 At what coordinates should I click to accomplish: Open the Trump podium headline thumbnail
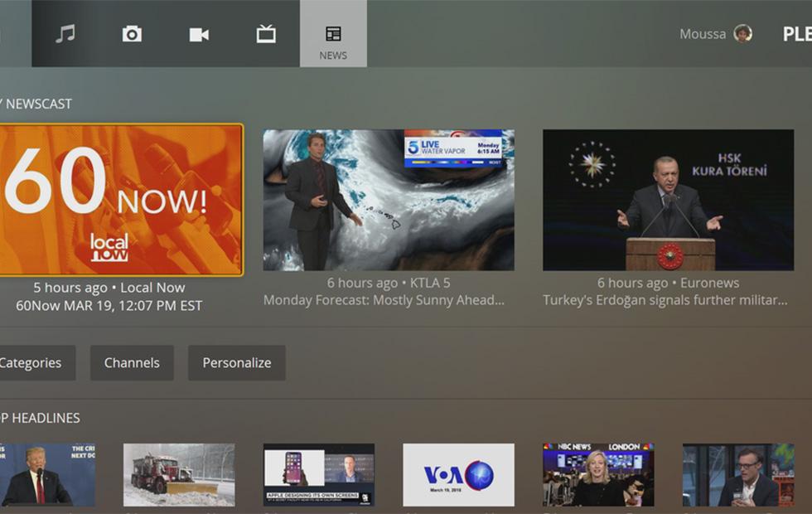pos(48,474)
